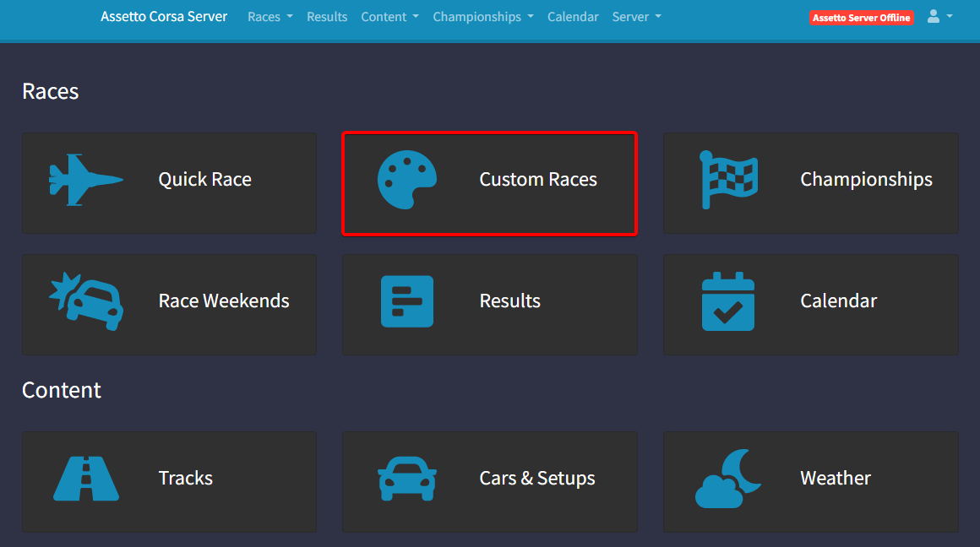The height and width of the screenshot is (547, 980).
Task: Open the Server dropdown menu
Action: pos(636,17)
